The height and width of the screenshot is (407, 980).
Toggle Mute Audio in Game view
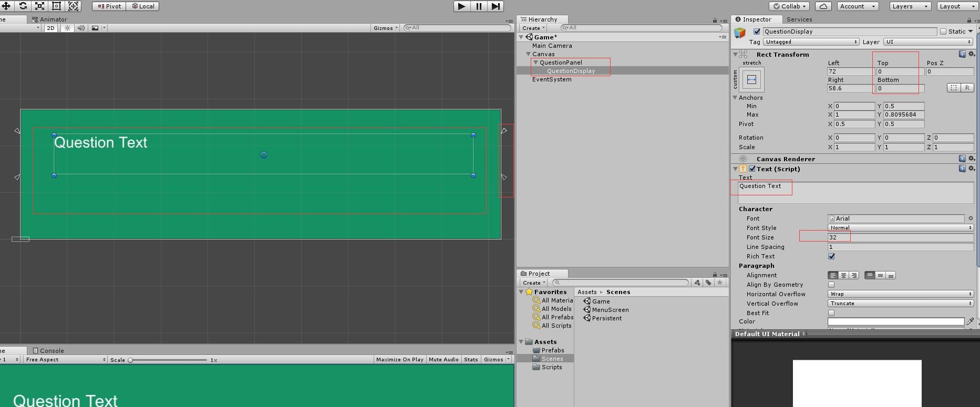click(x=443, y=360)
